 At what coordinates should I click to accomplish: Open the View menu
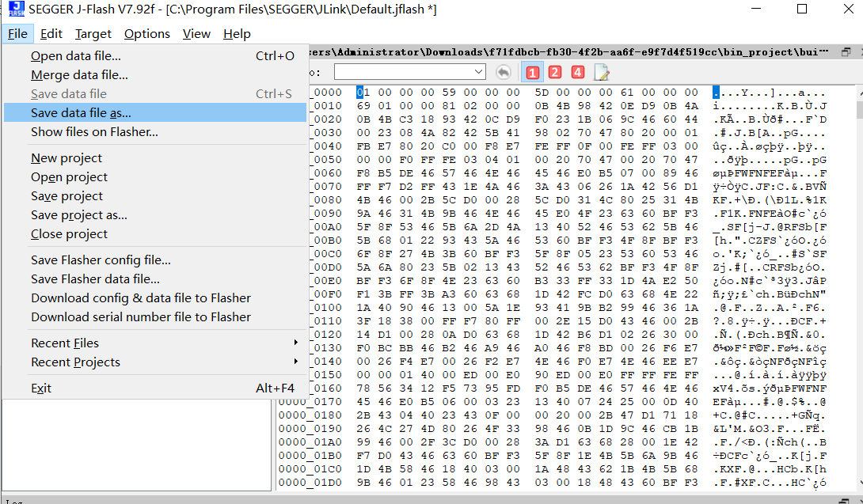(196, 33)
